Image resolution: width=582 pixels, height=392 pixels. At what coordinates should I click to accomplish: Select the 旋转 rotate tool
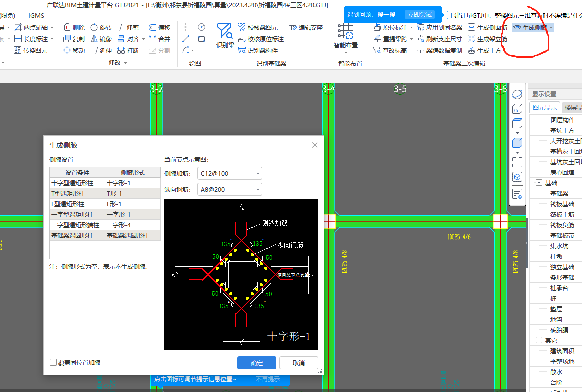point(101,28)
